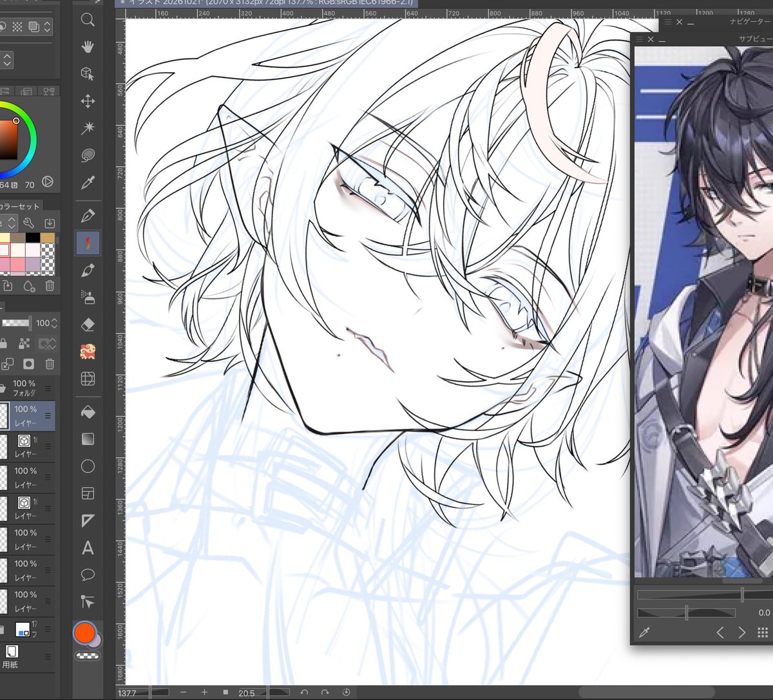Select the mesh grid liquify tool

(88, 379)
